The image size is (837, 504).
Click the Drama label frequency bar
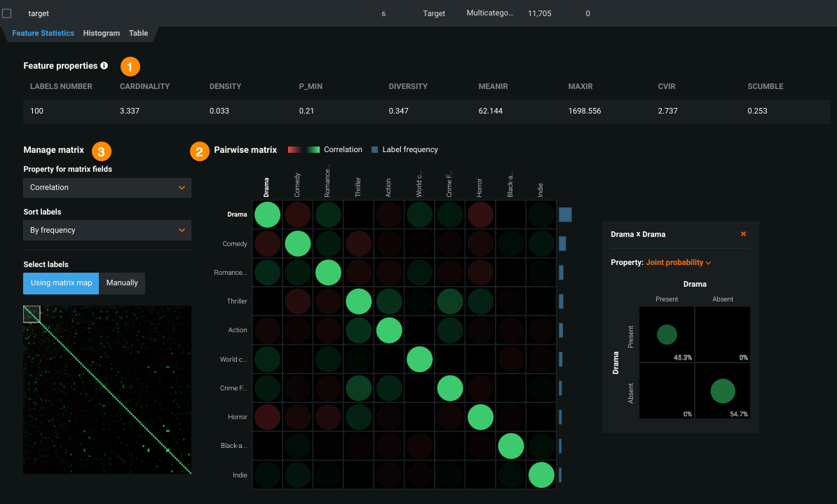(565, 214)
